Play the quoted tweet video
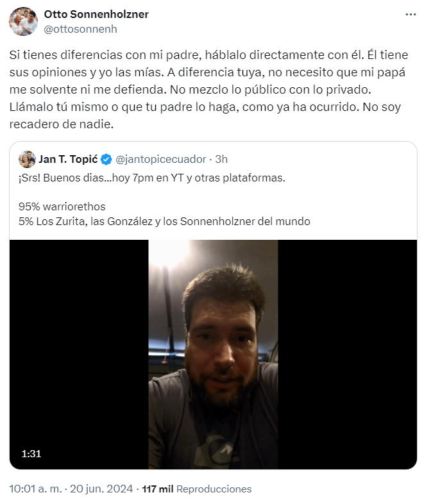The height and width of the screenshot is (504, 424). tap(213, 354)
